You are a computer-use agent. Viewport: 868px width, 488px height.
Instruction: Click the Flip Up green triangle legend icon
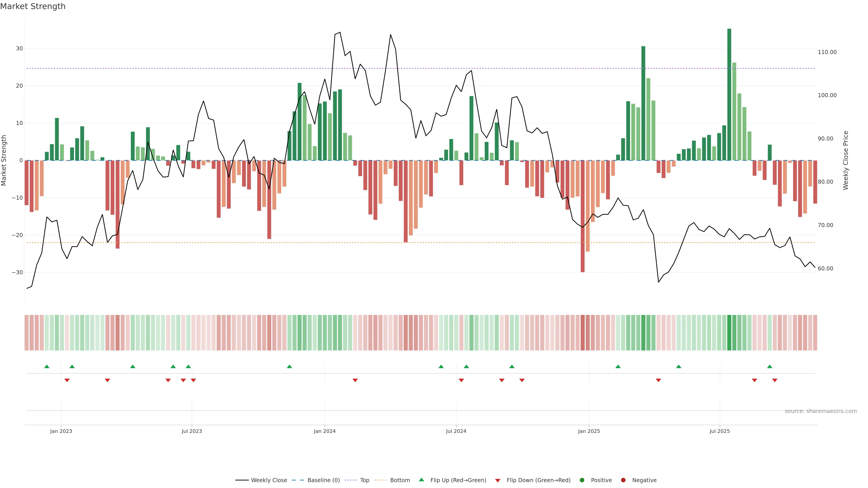(421, 480)
